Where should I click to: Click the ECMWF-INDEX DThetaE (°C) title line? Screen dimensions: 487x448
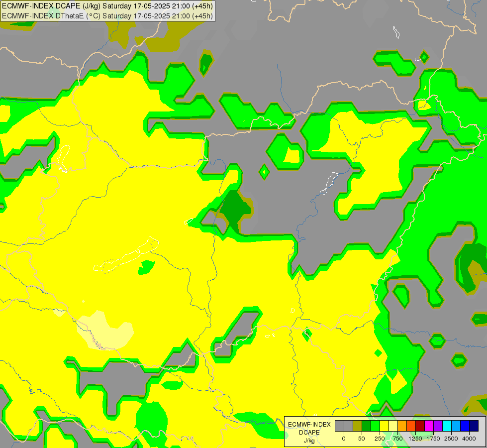107,16
